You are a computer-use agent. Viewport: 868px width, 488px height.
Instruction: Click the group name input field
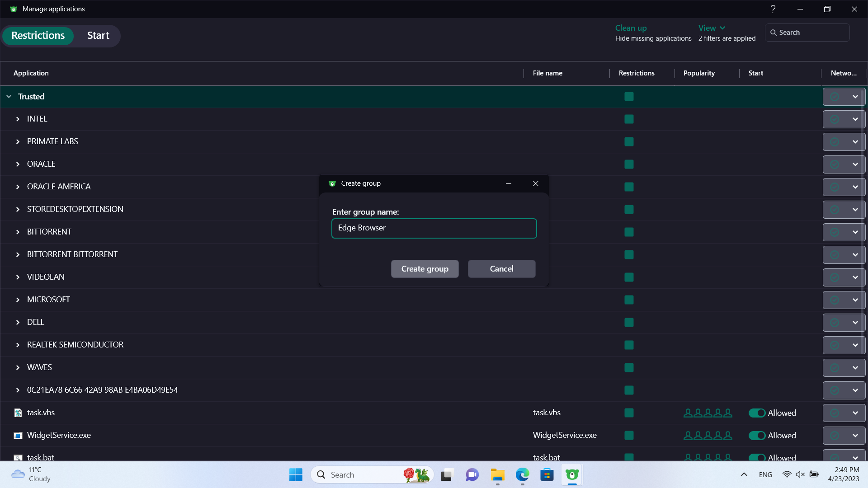click(434, 228)
